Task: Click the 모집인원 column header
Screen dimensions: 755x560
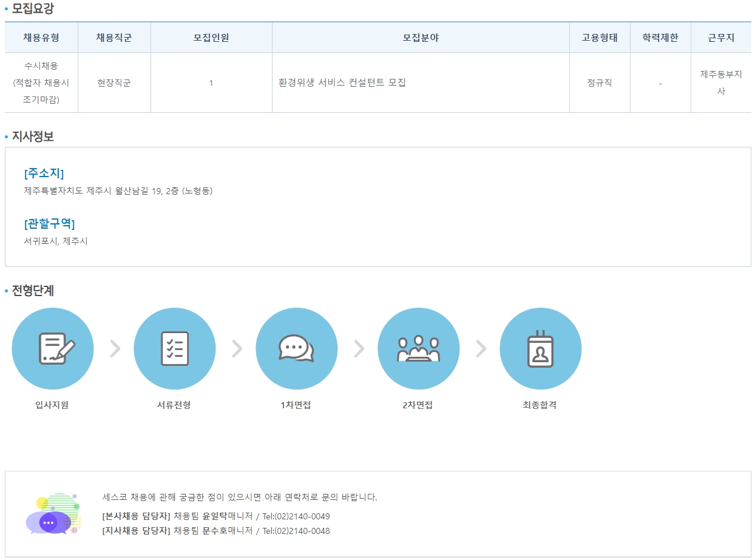Action: click(211, 38)
